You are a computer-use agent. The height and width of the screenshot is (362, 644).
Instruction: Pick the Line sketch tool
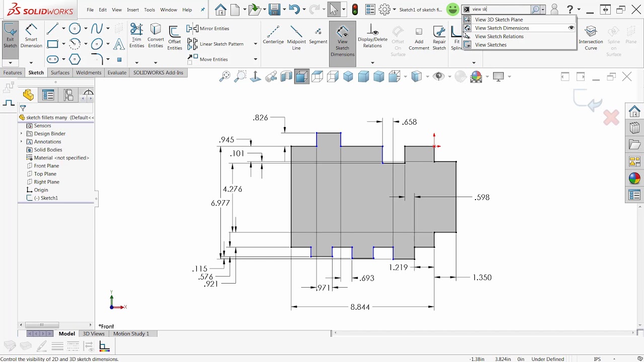pyautogui.click(x=52, y=29)
